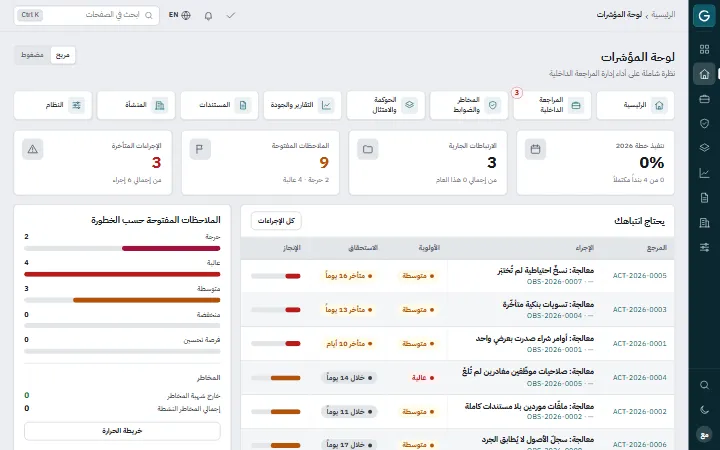Click the خارج شهية المخاطر row
The width and height of the screenshot is (720, 450).
(122, 395)
